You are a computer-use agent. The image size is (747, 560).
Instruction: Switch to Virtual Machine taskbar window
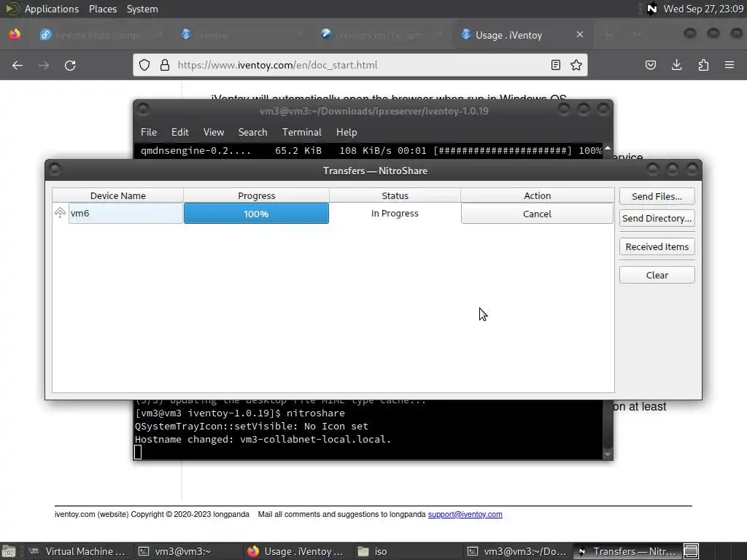click(x=77, y=551)
